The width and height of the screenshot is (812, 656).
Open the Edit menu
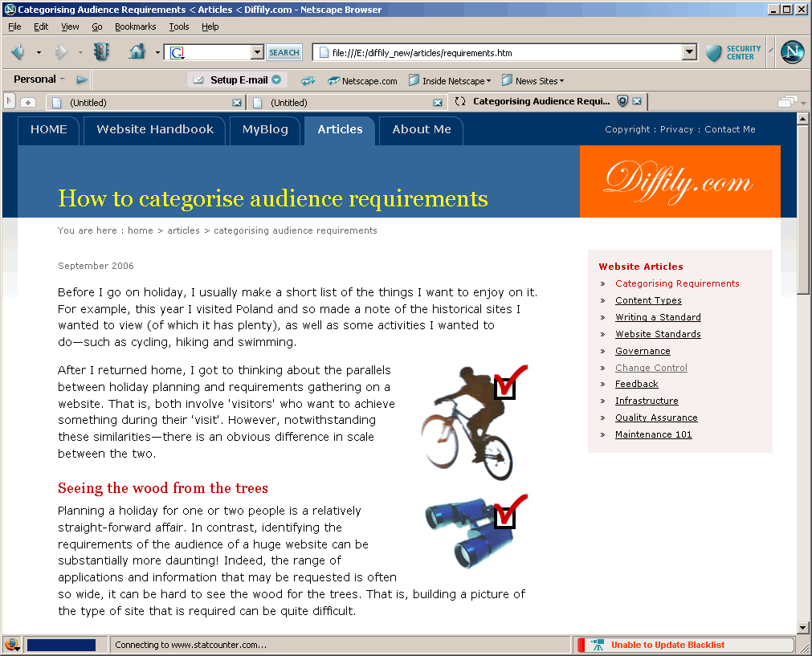(41, 26)
